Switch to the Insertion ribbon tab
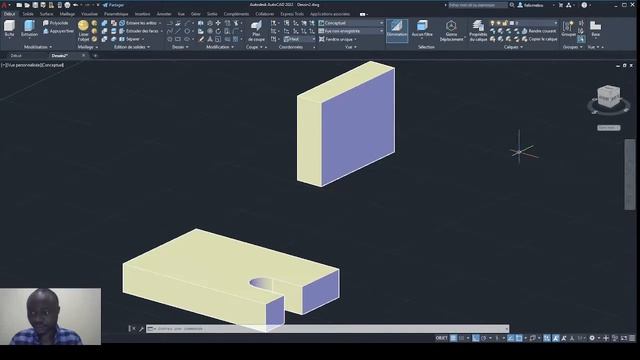This screenshot has width=640, height=360. pos(142,14)
